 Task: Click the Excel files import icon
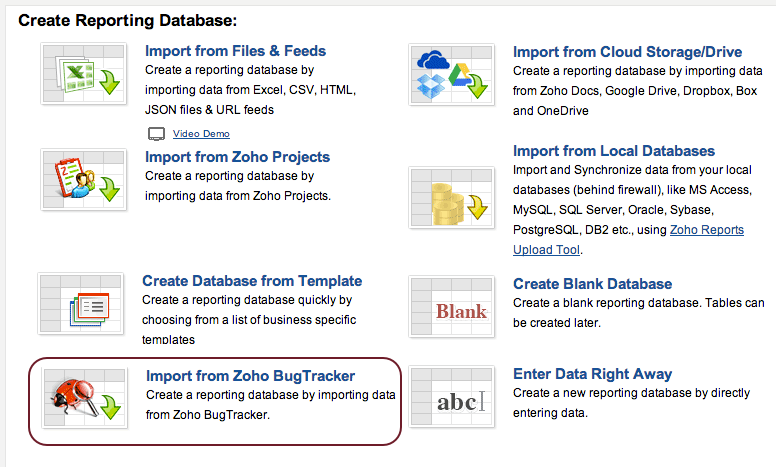[x=84, y=80]
